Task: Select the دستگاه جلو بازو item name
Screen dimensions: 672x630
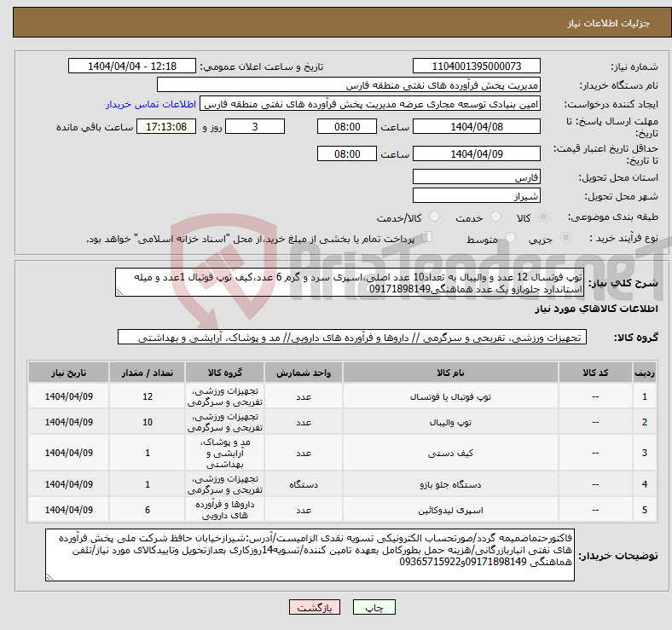Action: tap(450, 484)
